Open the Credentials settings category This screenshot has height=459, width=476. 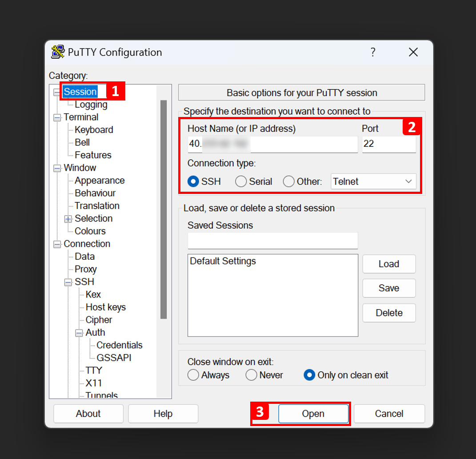tap(119, 345)
